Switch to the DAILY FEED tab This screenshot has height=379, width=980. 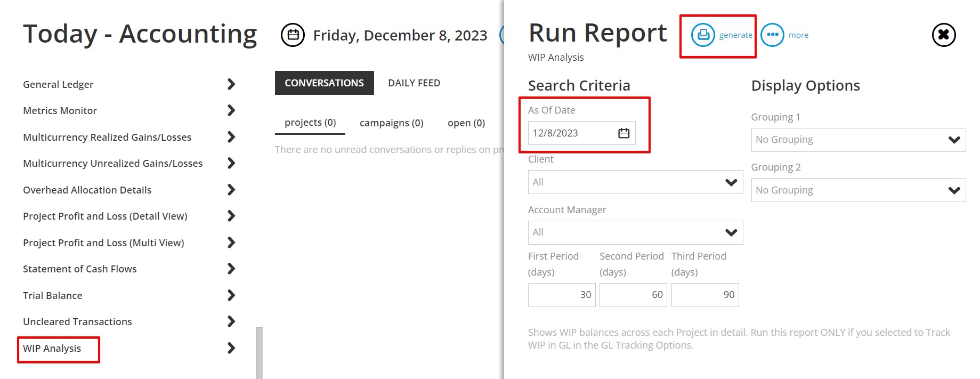414,83
